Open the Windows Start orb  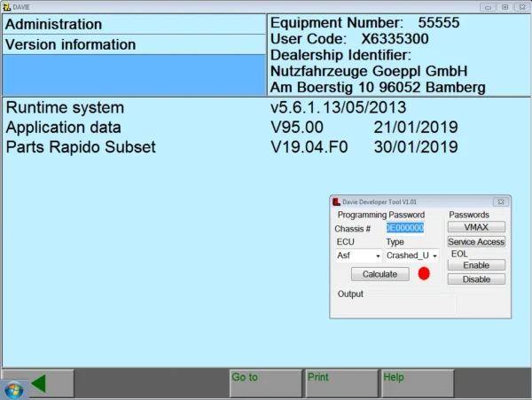[13, 389]
